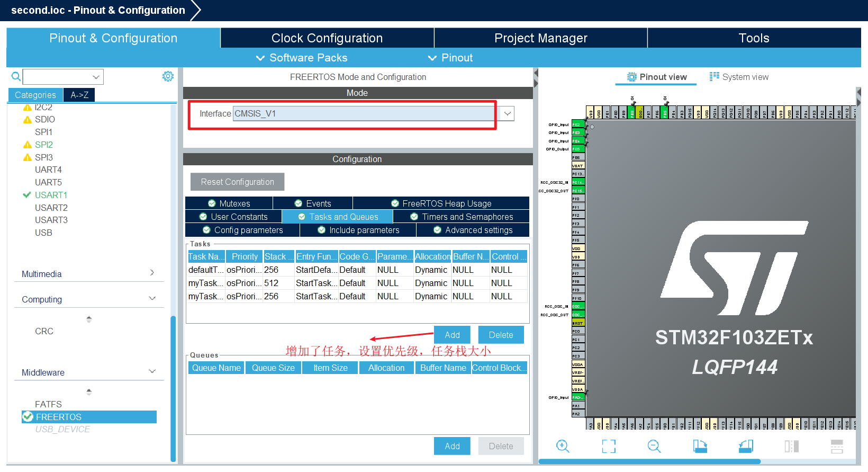Screen dimensions: 868x472
Task: Click the pinout view horizontal scrollbar
Action: tap(649, 461)
